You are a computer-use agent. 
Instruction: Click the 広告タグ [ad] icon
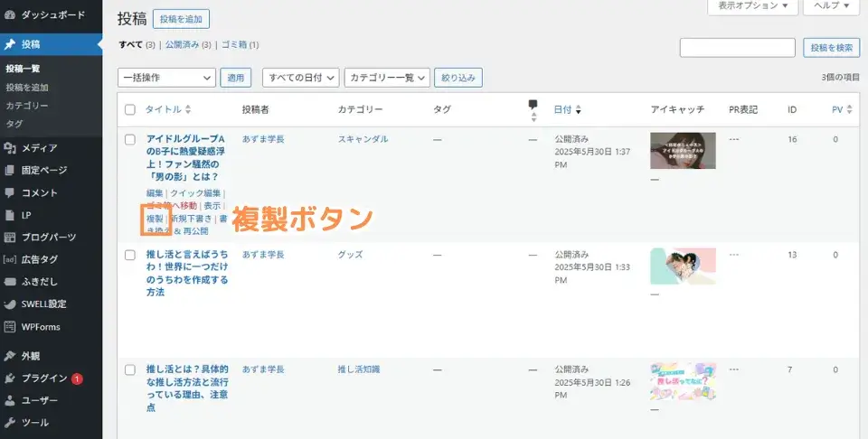pos(9,258)
